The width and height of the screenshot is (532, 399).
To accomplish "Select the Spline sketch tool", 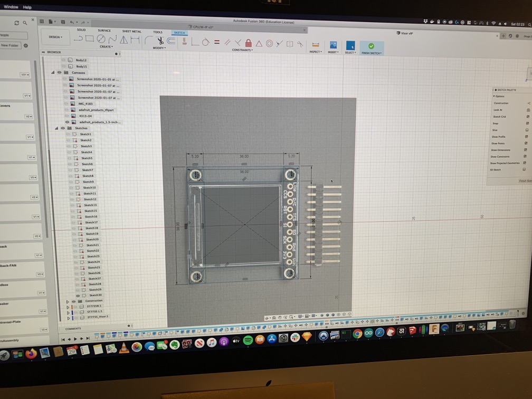I will tap(112, 40).
